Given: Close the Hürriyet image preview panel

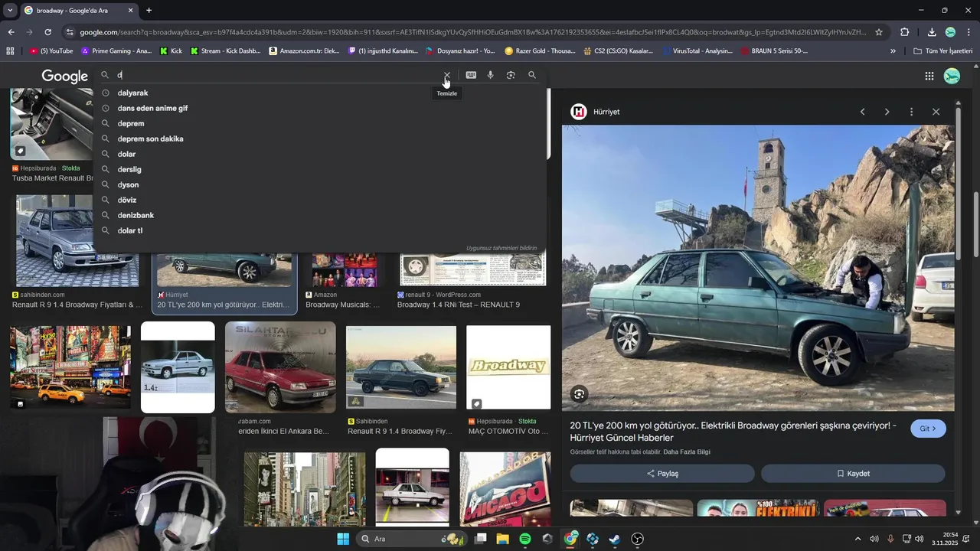Looking at the screenshot, I should point(936,112).
